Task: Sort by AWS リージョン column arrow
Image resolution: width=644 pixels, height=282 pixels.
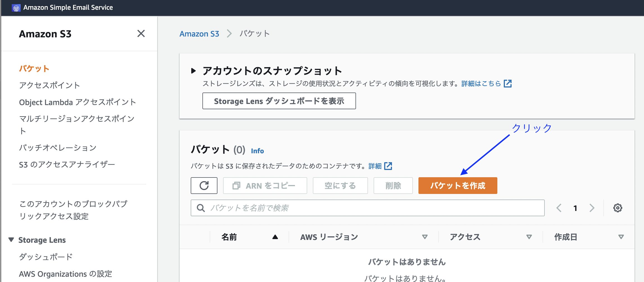Action: [425, 237]
